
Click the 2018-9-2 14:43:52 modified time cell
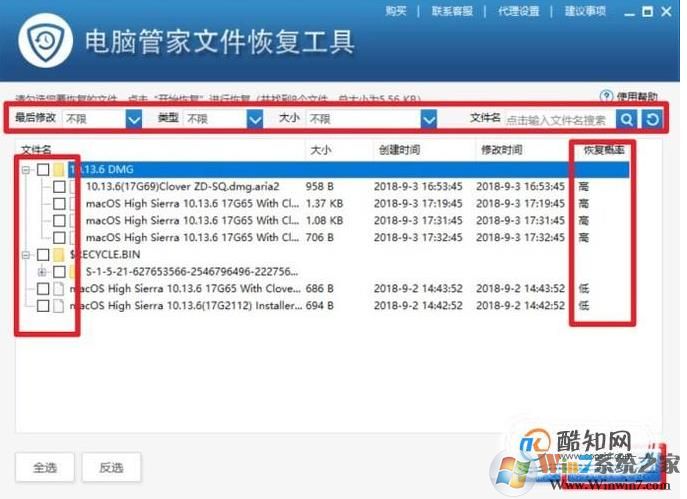521,289
